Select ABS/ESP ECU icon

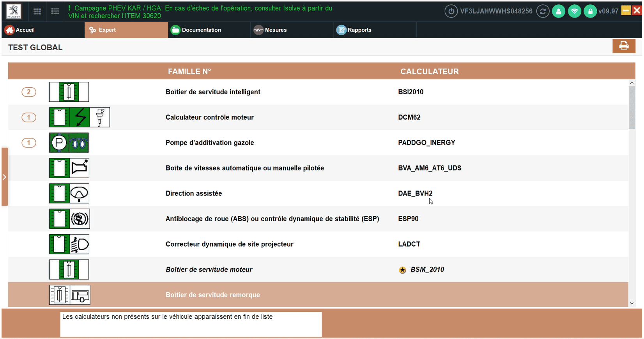point(69,219)
